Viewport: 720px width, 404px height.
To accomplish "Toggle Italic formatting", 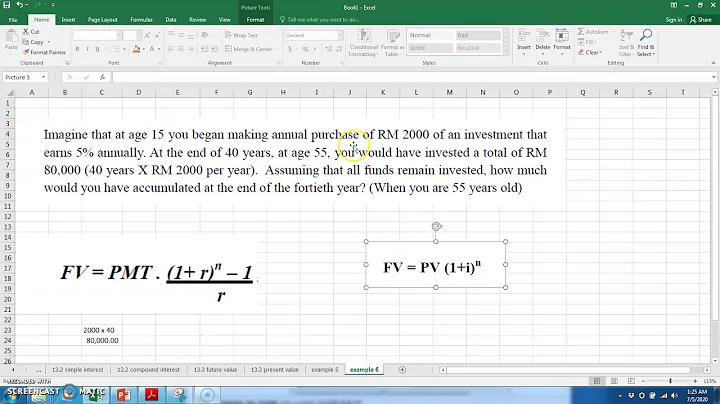I will 87,49.
